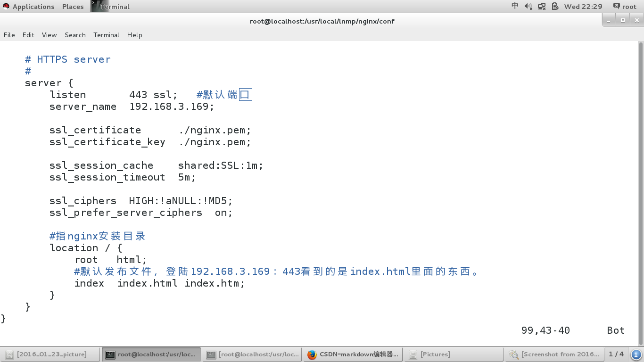Image resolution: width=644 pixels, height=362 pixels.
Task: Click 'ssl_certificate ./nginx.pem;' line
Action: pos(150,130)
